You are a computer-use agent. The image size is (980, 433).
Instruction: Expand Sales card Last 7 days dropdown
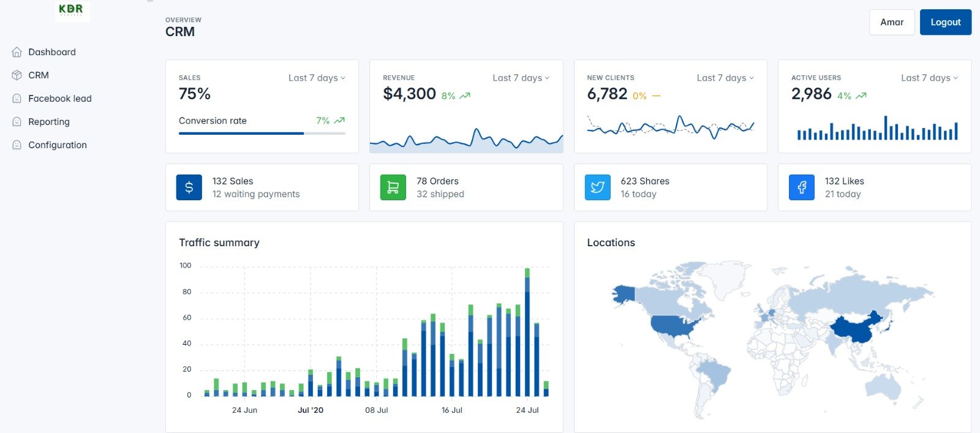click(317, 78)
